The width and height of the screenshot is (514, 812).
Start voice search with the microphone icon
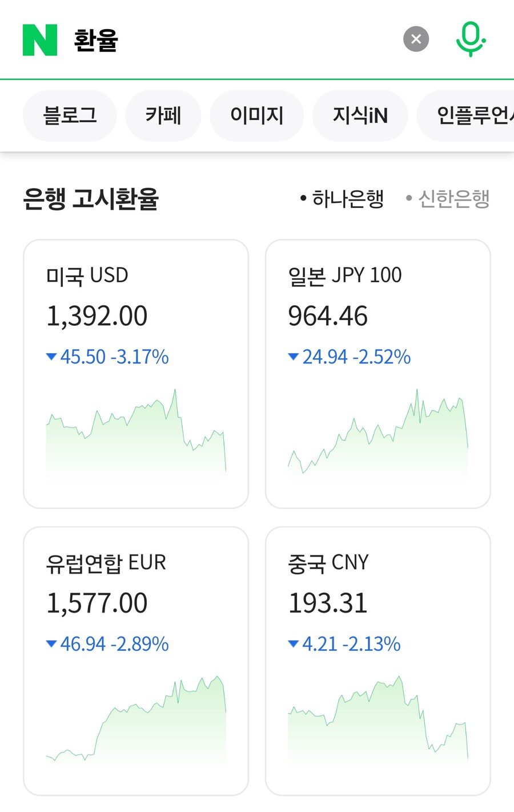(471, 39)
